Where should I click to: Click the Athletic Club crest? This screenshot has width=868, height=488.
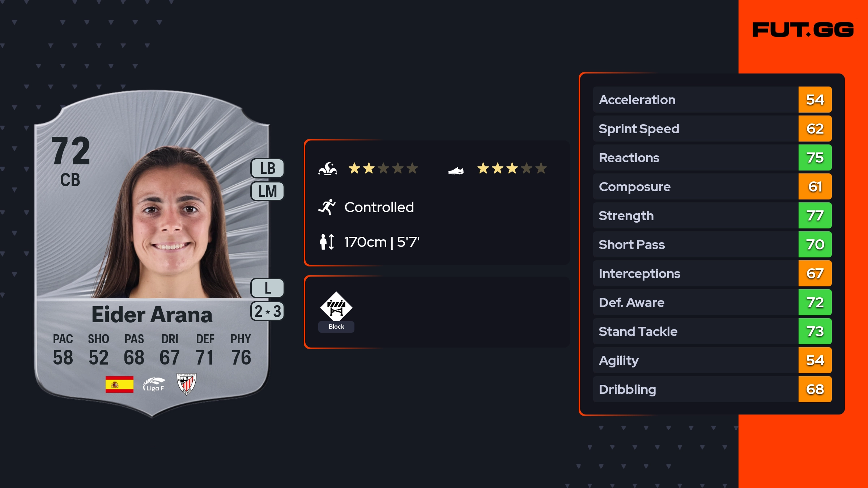click(x=186, y=384)
